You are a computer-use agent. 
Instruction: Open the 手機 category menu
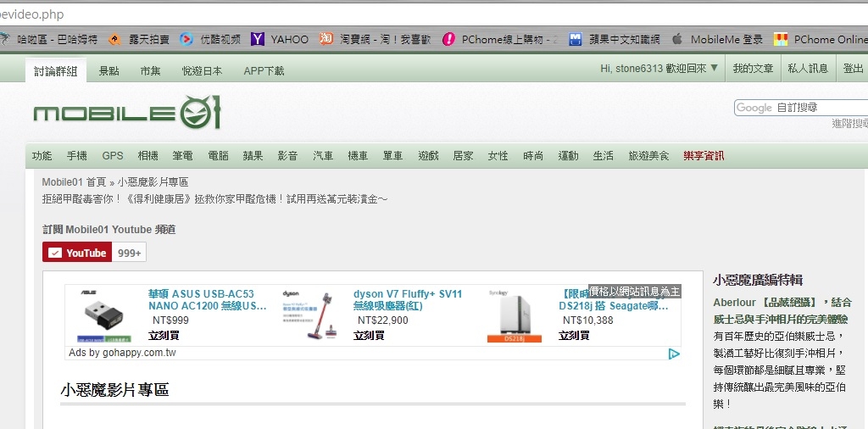coord(77,156)
